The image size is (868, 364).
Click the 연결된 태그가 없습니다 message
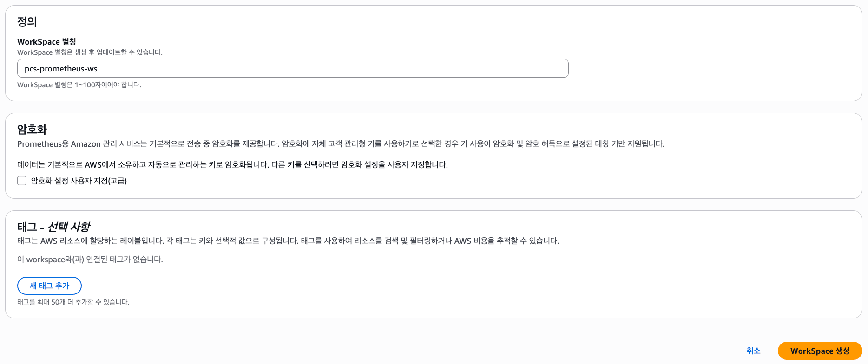tap(90, 259)
